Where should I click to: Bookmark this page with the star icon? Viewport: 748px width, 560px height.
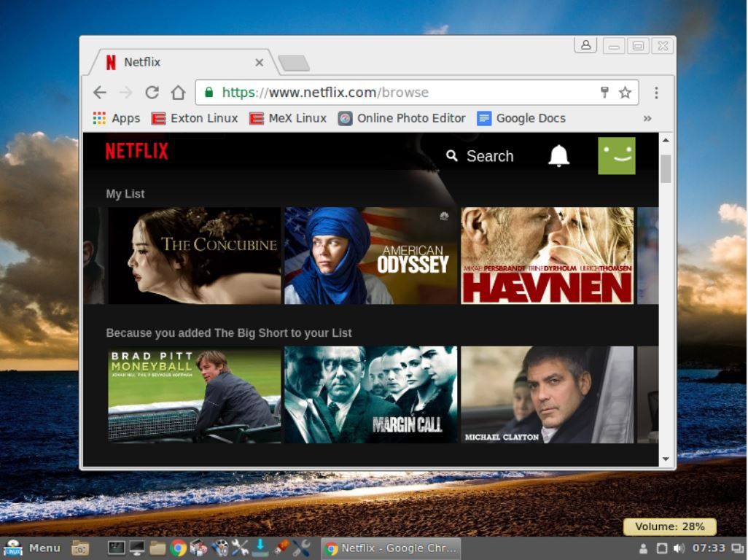coord(625,92)
